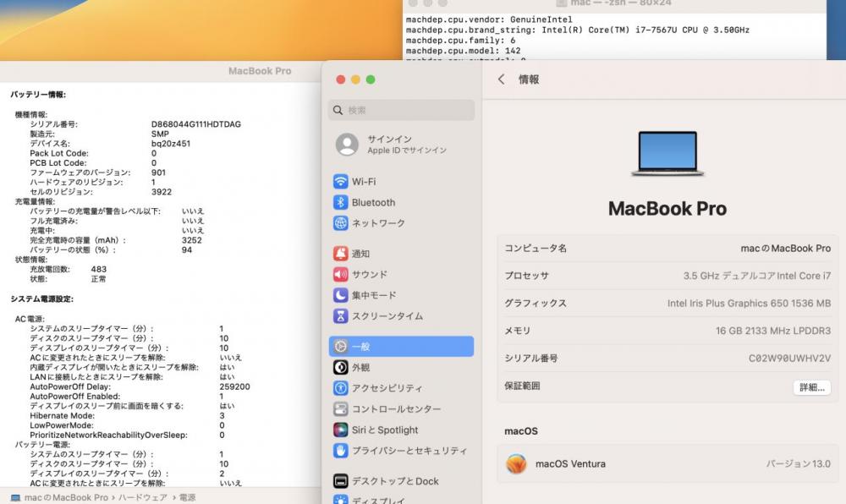This screenshot has width=846, height=504.
Task: Open Appearance (外観) icon
Action: click(340, 367)
